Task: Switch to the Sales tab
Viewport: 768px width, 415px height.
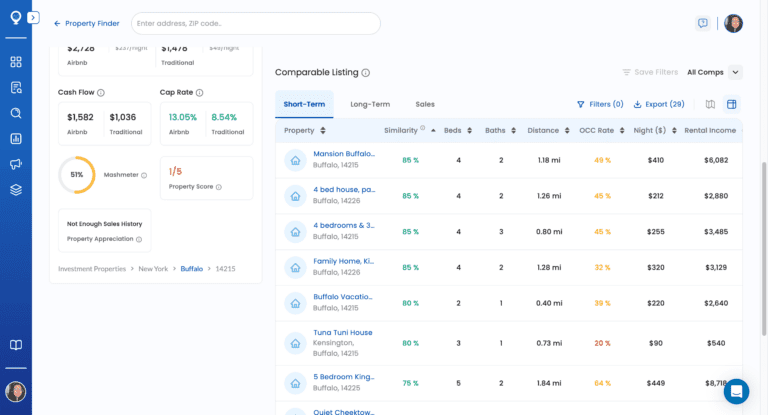Action: click(425, 104)
